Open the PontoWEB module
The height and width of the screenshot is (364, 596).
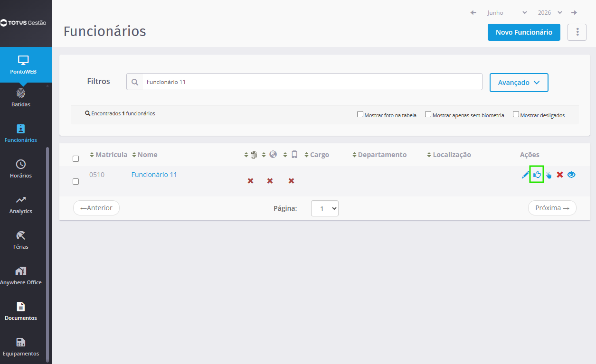(x=23, y=65)
